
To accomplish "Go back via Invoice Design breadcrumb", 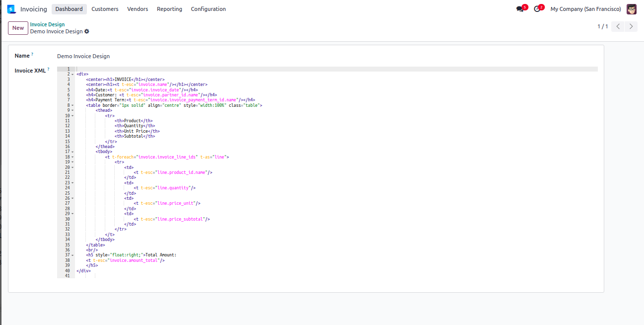I will point(47,24).
